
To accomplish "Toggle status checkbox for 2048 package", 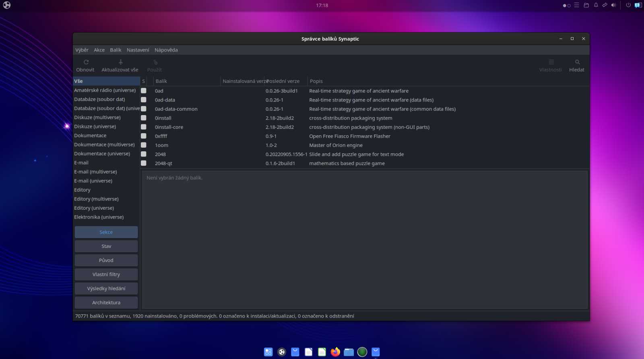I will tap(144, 154).
